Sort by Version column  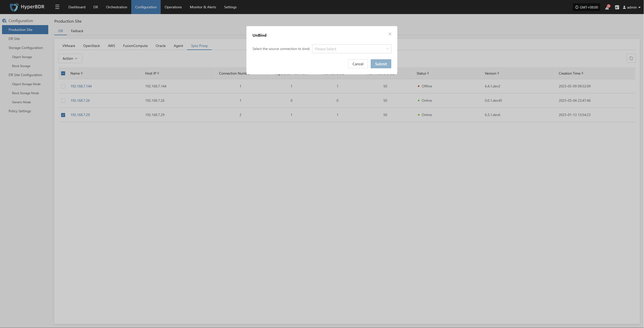pos(498,73)
